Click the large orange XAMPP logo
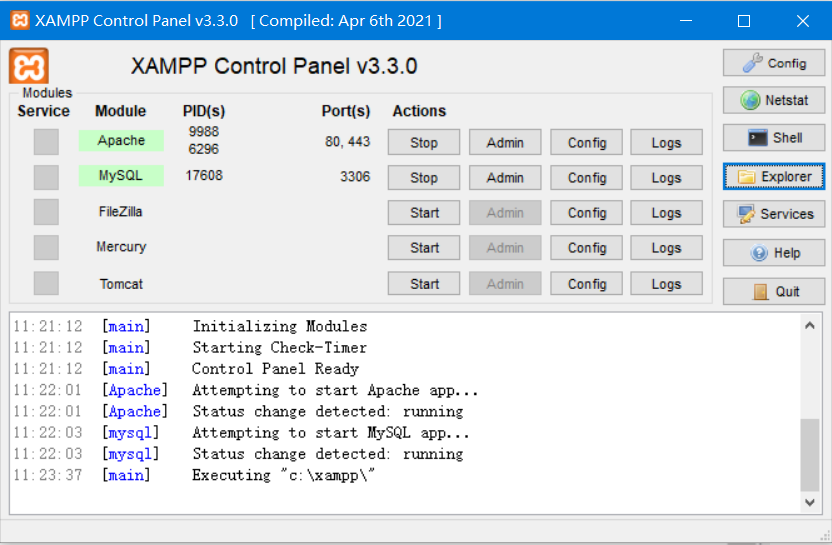The width and height of the screenshot is (832, 545). tap(29, 66)
